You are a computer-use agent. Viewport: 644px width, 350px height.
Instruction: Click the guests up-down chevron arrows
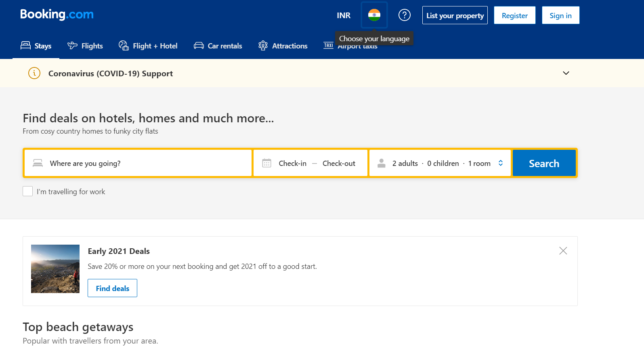pyautogui.click(x=501, y=163)
